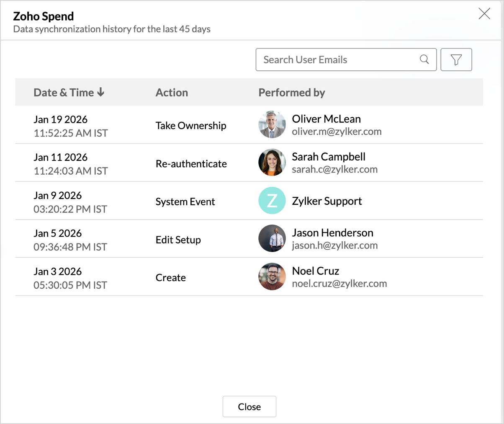Click the noel.cruz@zylker.com email

tap(339, 284)
